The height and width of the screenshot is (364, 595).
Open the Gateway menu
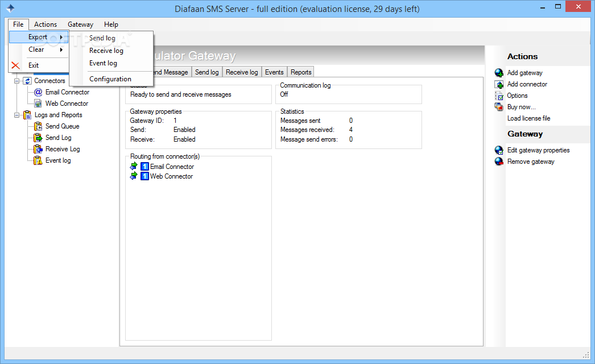80,24
